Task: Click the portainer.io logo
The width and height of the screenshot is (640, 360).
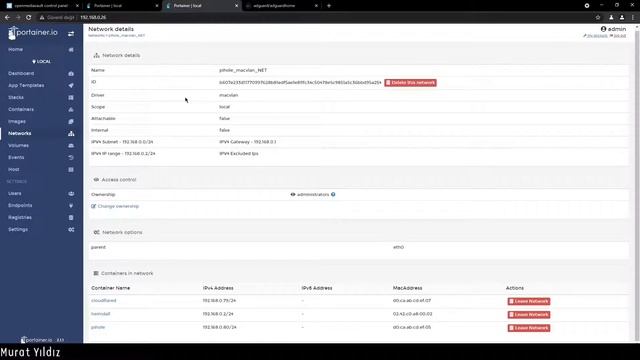Action: [x=33, y=33]
